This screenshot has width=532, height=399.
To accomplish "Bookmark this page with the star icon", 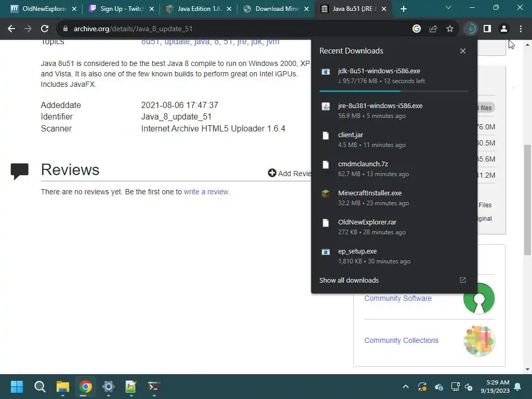I will pos(449,29).
